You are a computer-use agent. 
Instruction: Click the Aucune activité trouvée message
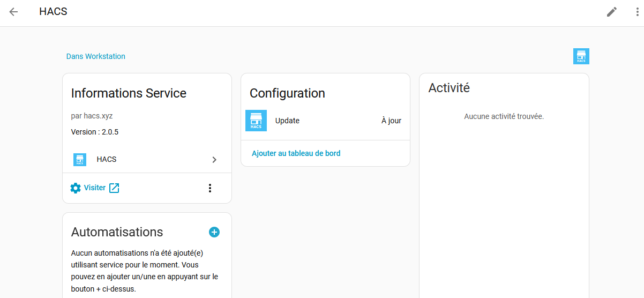coord(504,116)
